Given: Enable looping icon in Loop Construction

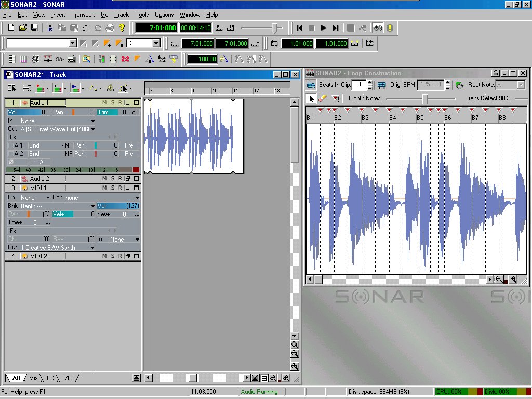Looking at the screenshot, I should [311, 85].
